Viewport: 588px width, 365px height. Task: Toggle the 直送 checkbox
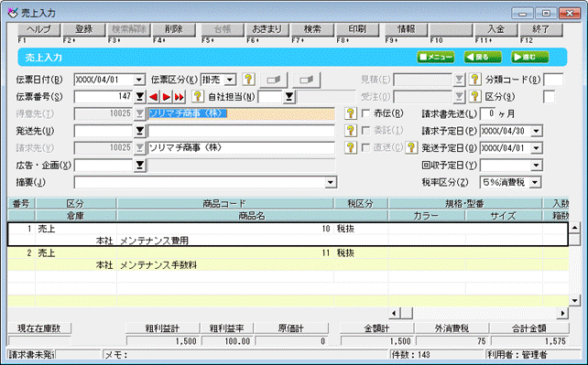(365, 148)
